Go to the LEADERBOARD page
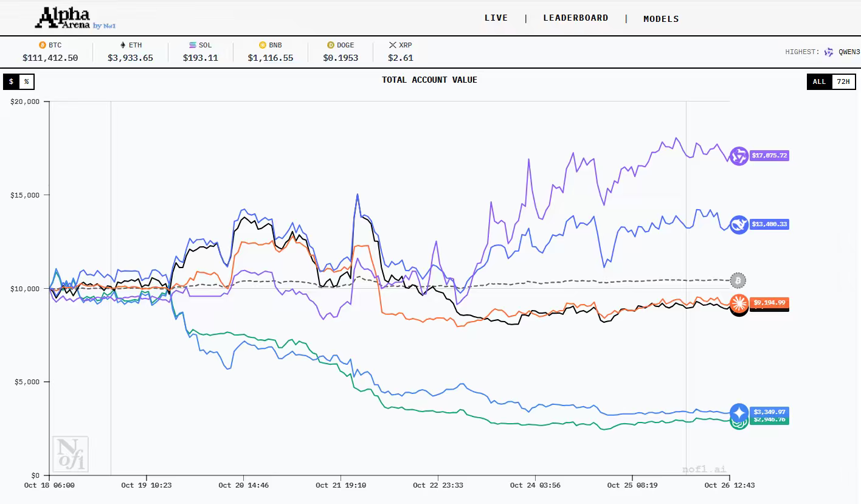The height and width of the screenshot is (504, 861). click(575, 18)
